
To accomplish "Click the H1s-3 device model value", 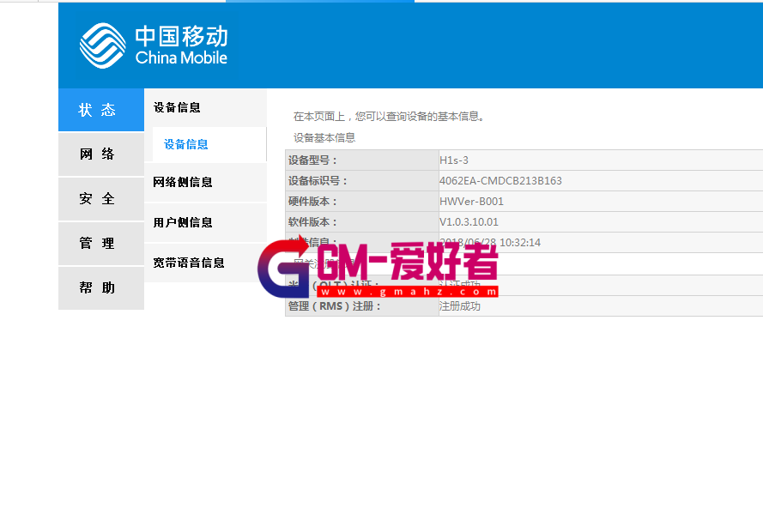I will pos(454,160).
